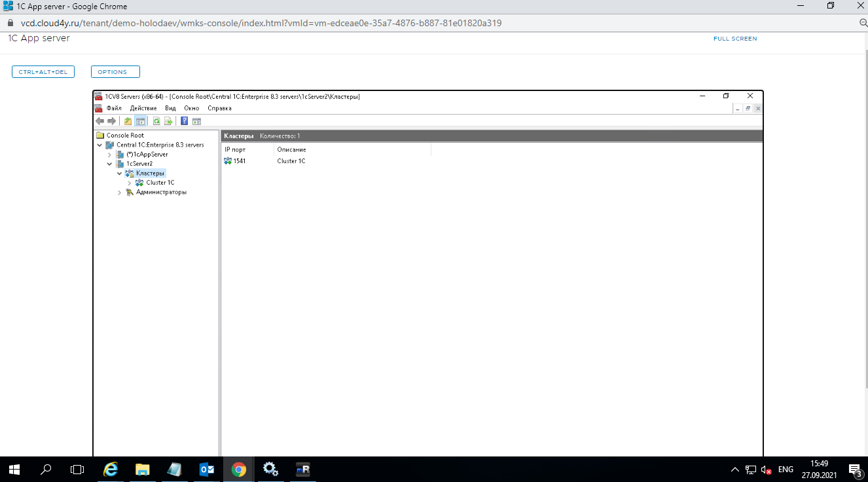Select the 1cServer2 tree label
This screenshot has height=482, width=868.
tap(139, 164)
